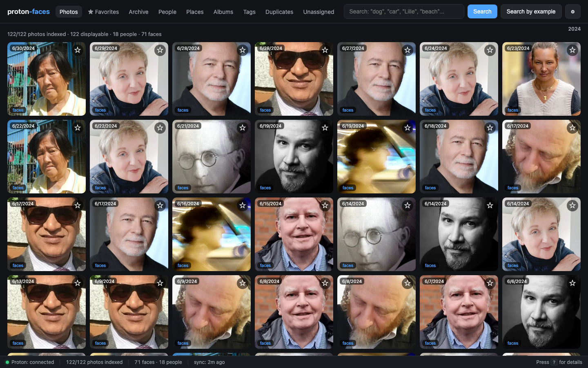Image resolution: width=588 pixels, height=368 pixels.
Task: Go to the Archive tab
Action: [x=138, y=12]
